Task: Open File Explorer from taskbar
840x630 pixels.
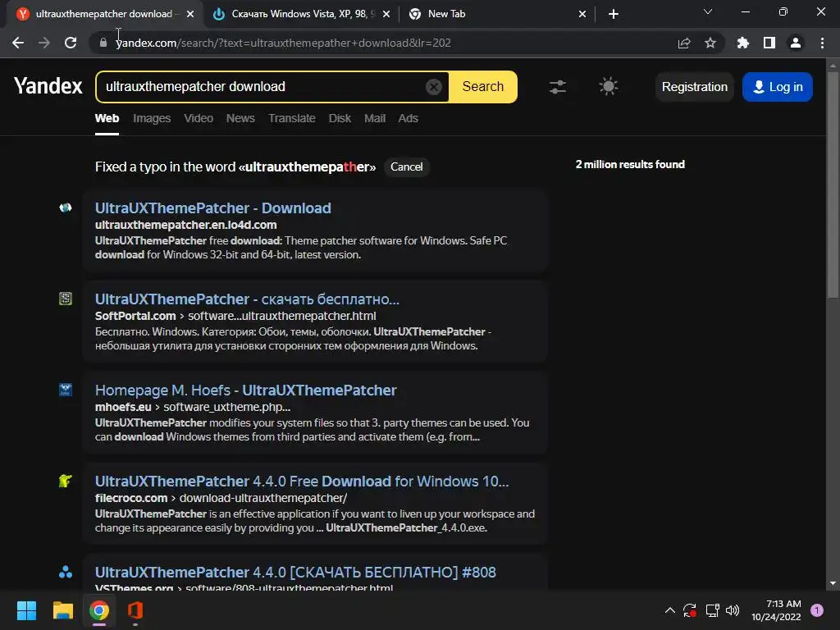Action: (x=62, y=610)
